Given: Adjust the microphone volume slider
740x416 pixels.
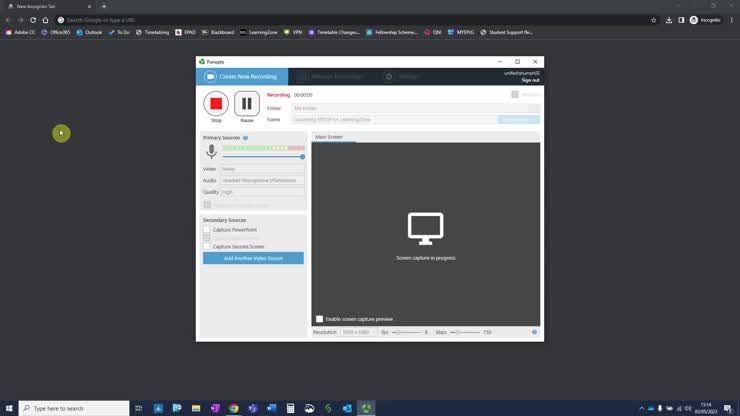Looking at the screenshot, I should (x=263, y=157).
